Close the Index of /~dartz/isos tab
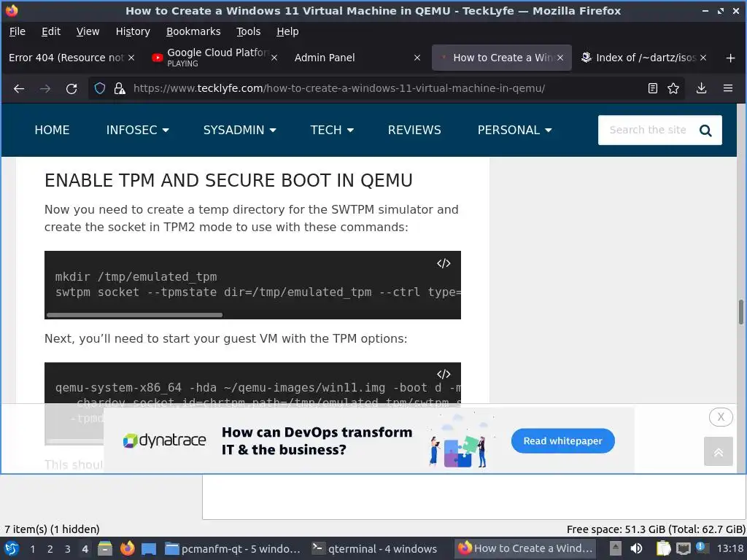The image size is (747, 560). (703, 58)
